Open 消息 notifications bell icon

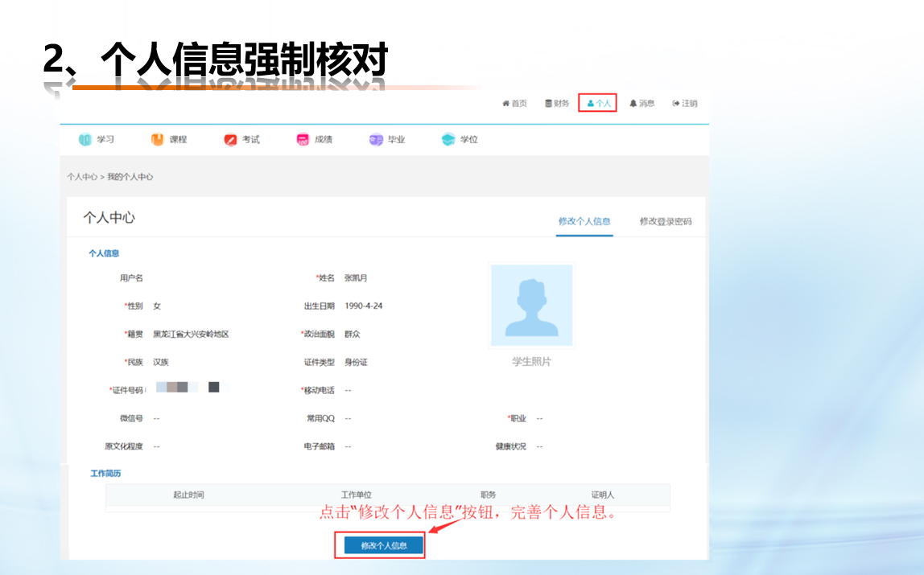click(x=633, y=104)
